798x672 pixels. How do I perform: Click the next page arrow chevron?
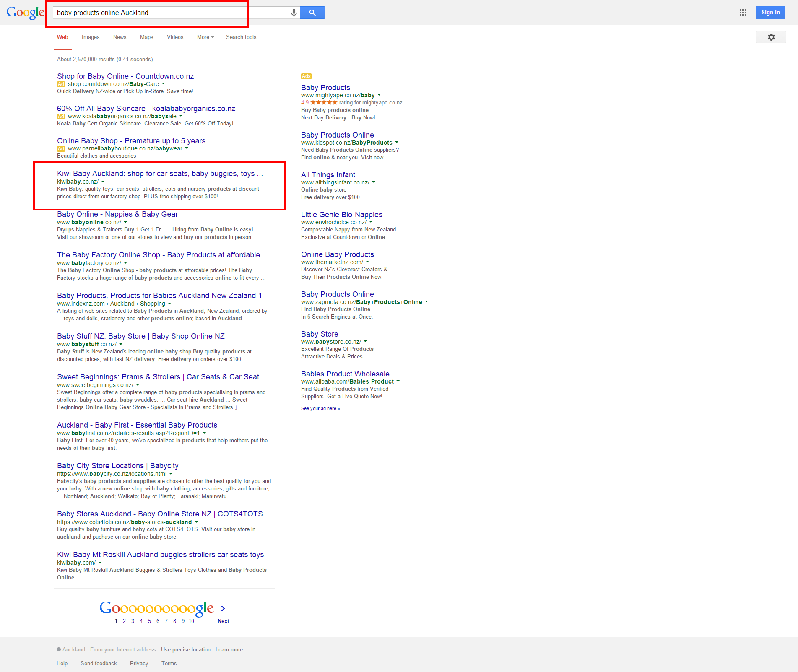coord(223,608)
